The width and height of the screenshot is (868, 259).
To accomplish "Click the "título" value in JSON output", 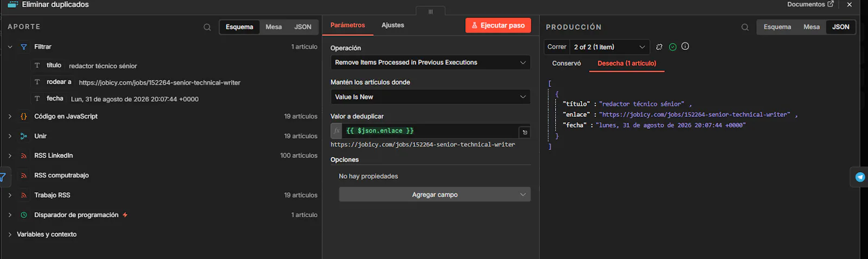I will (x=642, y=104).
